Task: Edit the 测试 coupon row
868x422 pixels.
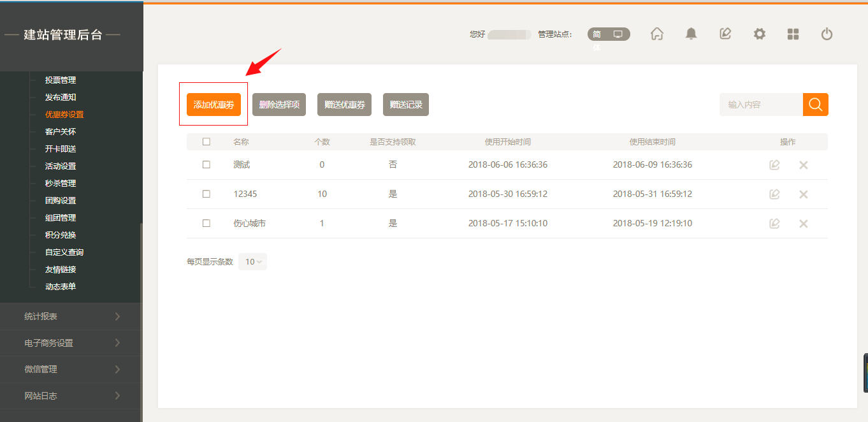Action: pos(774,165)
